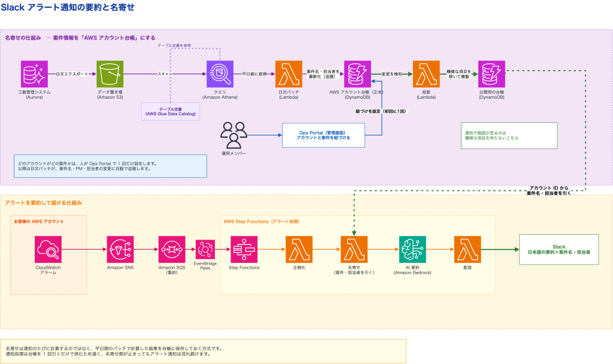613x364 pixels.
Task: Click the title Slack アラート通知の要約と名寄せ
Action: [68, 7]
